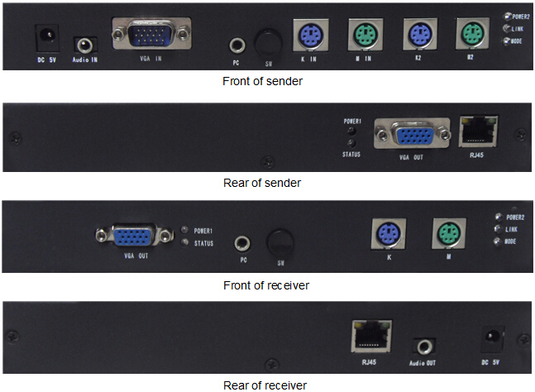The image size is (535, 392).
Task: Click the K IN purple PS/2 port
Action: coord(310,35)
